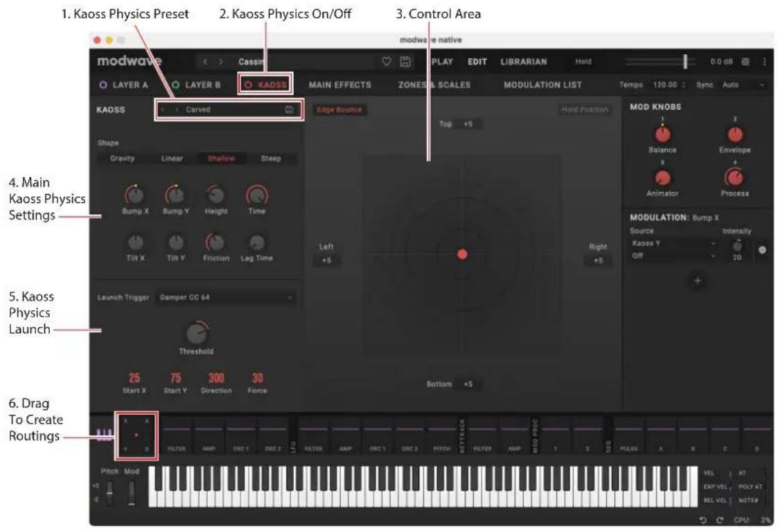Remove the Bump X modulation routing
The height and width of the screenshot is (532, 778).
762,249
